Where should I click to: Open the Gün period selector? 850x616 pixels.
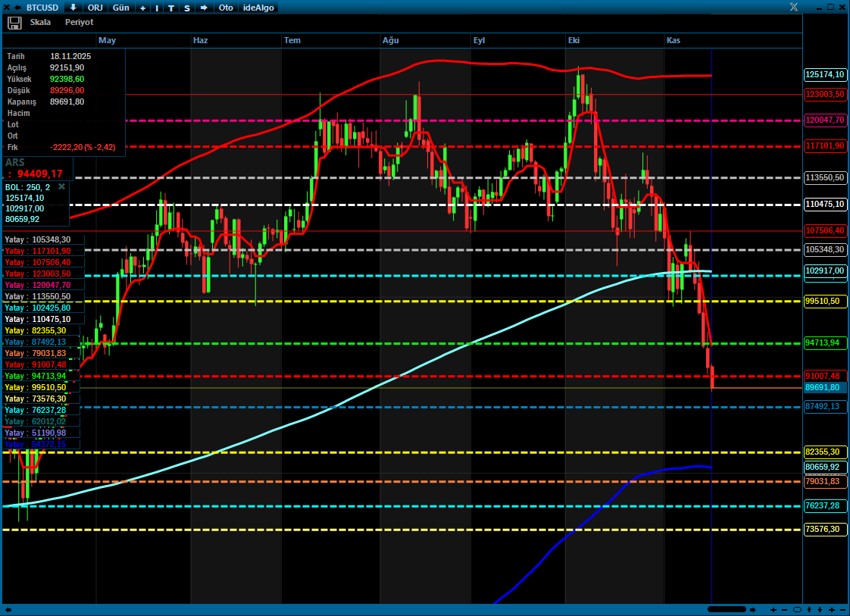(x=121, y=8)
